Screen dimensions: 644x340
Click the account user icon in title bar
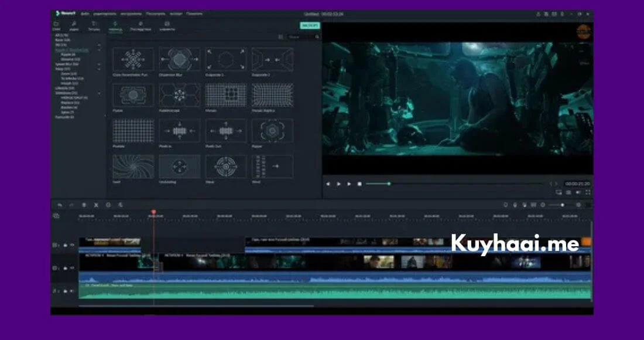[538, 14]
